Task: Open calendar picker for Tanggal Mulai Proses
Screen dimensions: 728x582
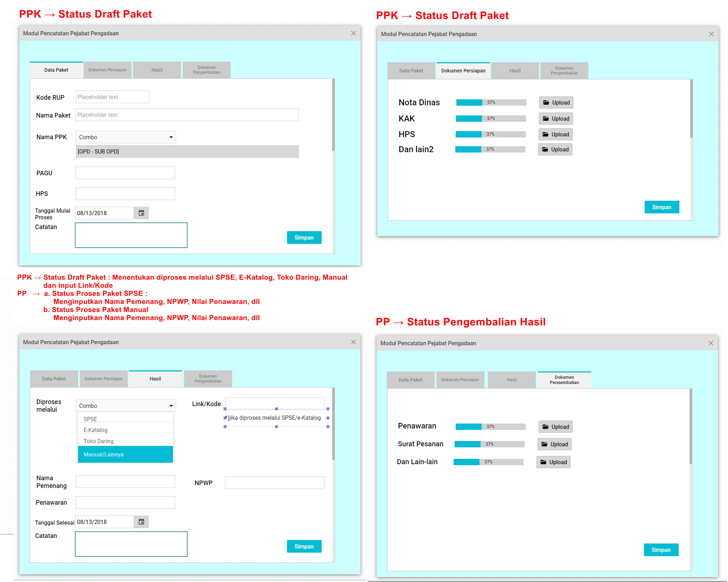Action: [x=141, y=213]
